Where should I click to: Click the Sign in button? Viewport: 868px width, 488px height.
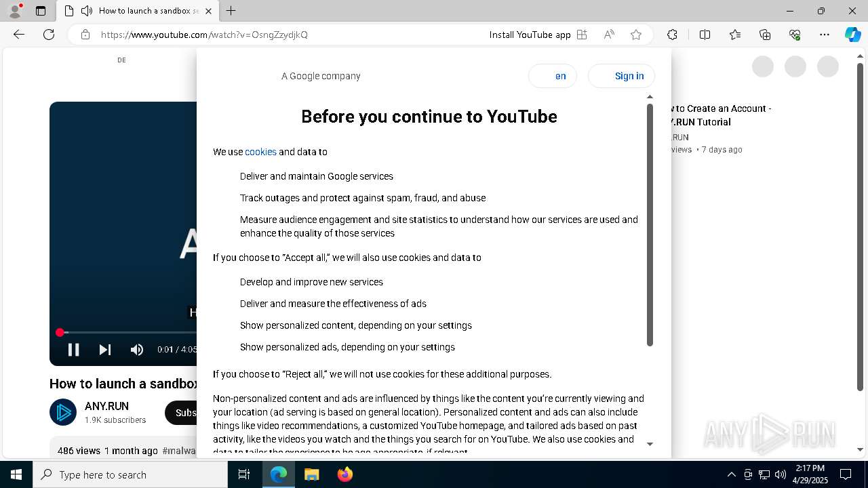pos(621,76)
